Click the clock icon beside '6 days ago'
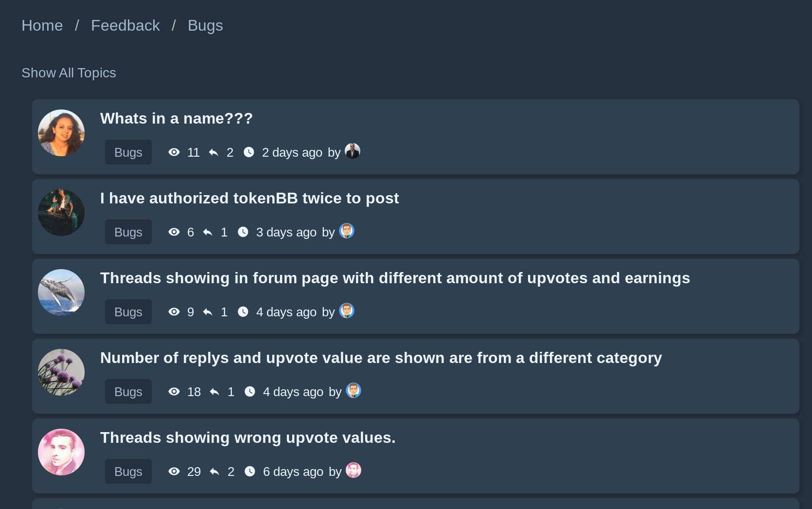The height and width of the screenshot is (509, 812). point(250,472)
